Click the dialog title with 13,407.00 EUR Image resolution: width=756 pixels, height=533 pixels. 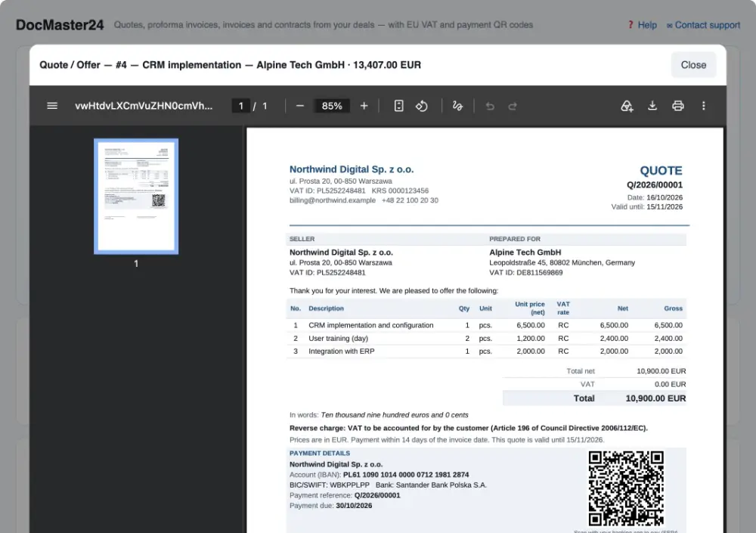click(230, 64)
